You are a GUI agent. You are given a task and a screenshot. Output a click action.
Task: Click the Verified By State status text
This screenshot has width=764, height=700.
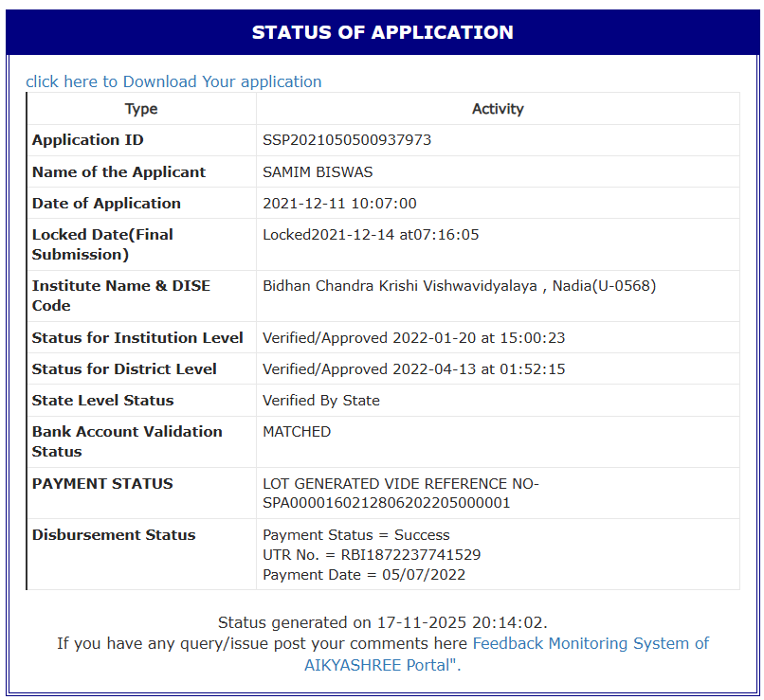click(321, 401)
